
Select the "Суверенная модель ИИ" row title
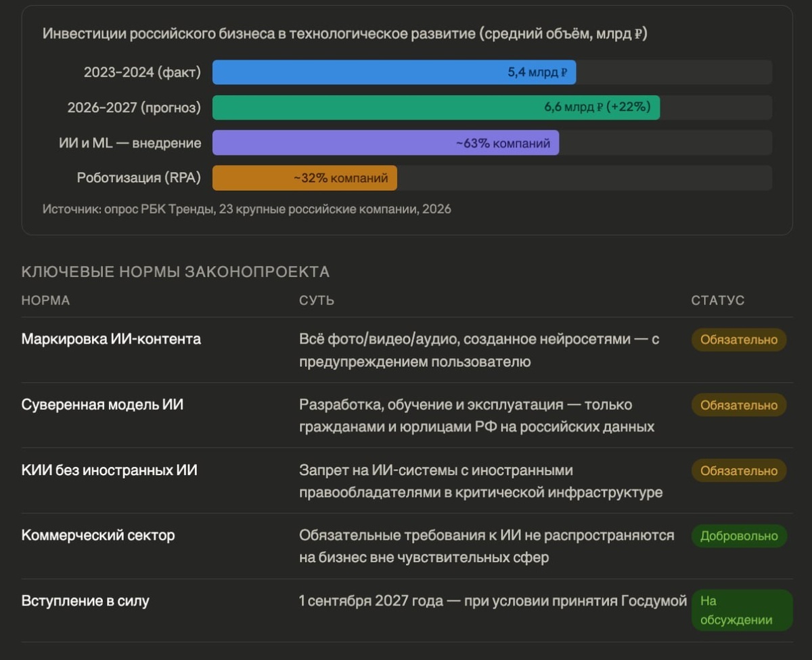[102, 405]
